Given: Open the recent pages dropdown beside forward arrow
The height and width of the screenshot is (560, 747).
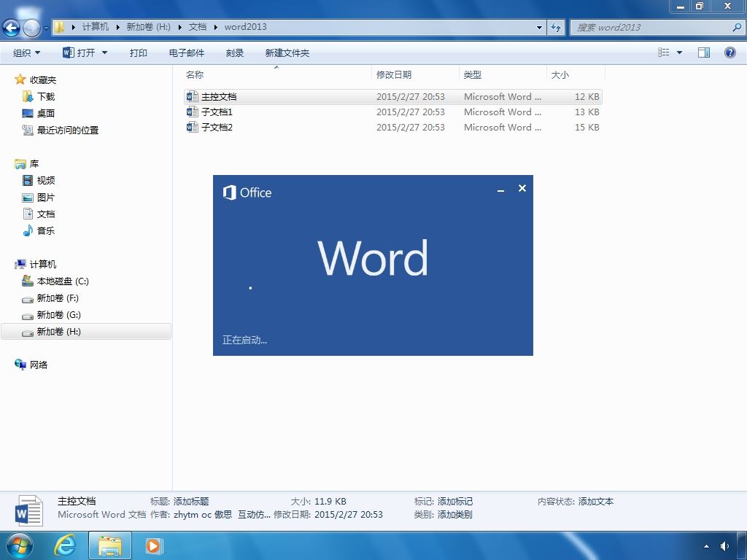Looking at the screenshot, I should pos(46,28).
